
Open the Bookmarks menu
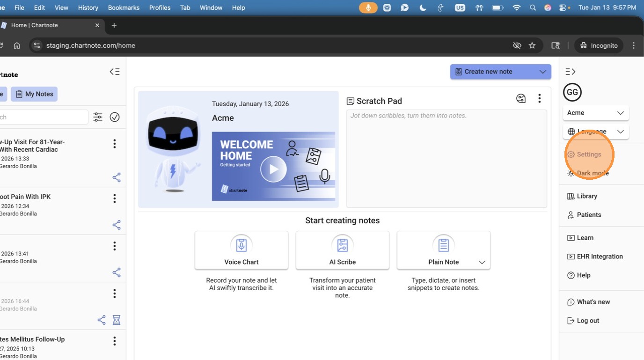pos(124,7)
